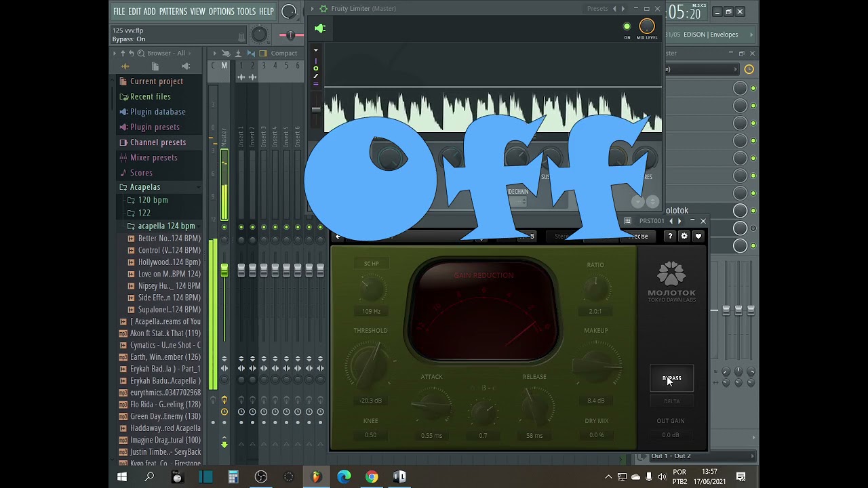Toggle Molotok DELTA button
The width and height of the screenshot is (868, 488).
click(x=671, y=401)
